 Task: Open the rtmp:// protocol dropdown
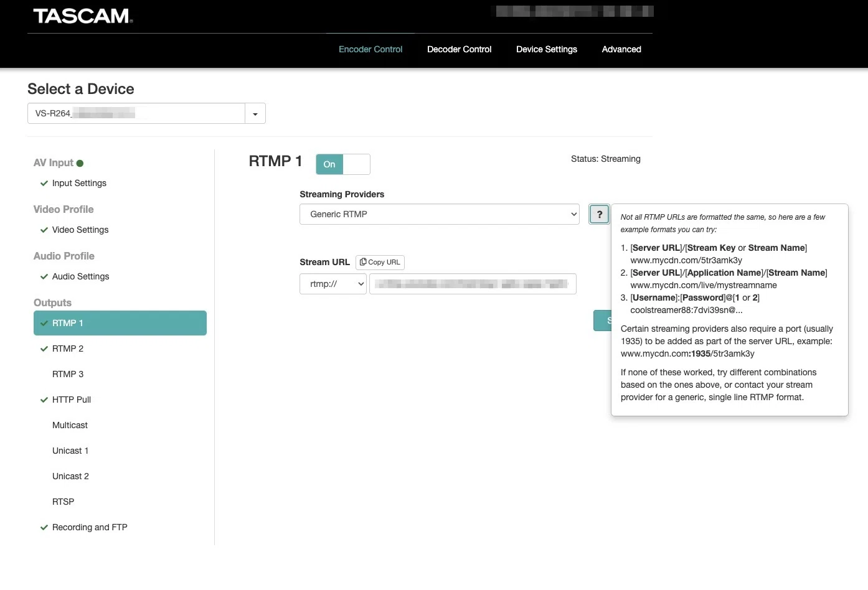[333, 284]
